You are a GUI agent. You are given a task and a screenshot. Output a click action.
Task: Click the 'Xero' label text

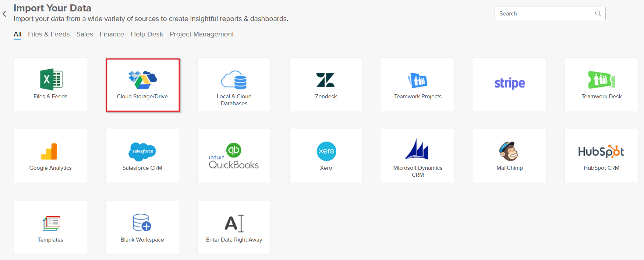pyautogui.click(x=326, y=168)
